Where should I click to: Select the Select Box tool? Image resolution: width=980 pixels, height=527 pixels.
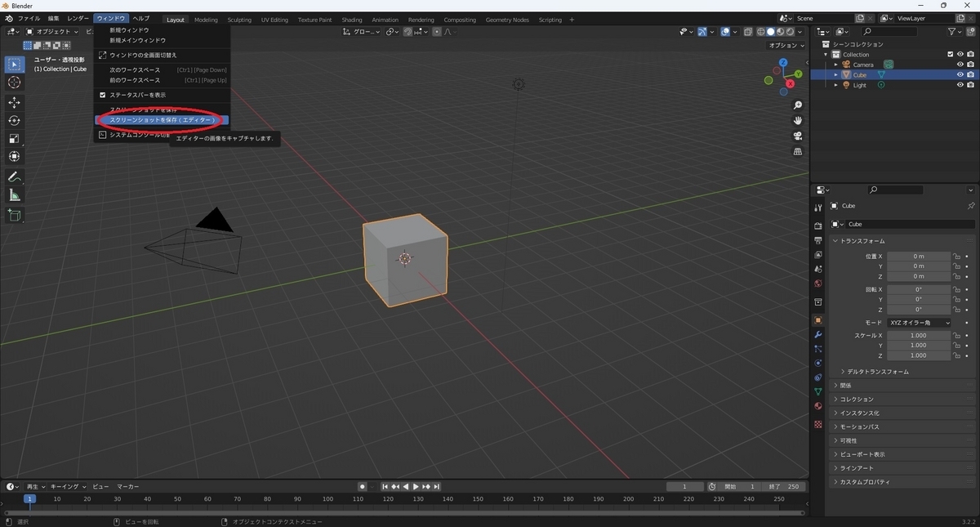click(x=15, y=65)
